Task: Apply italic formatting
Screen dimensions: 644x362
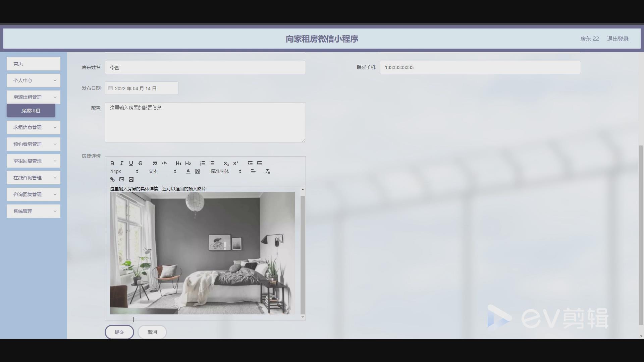Action: [x=121, y=163]
